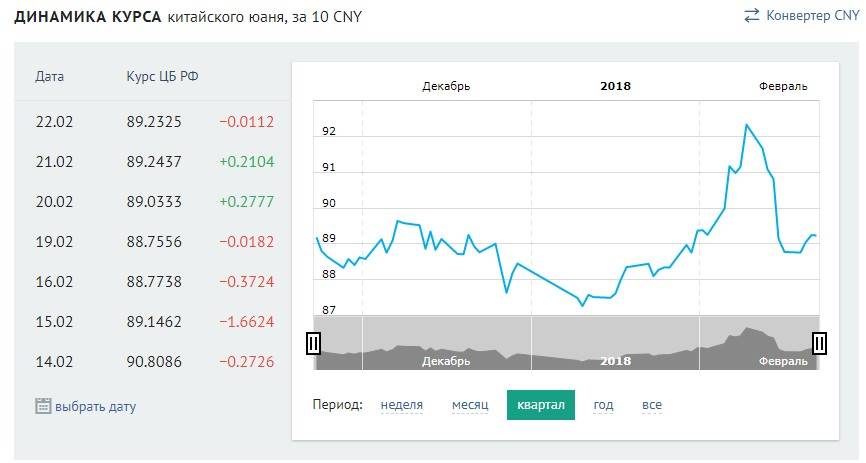Select the квартал period button
The image size is (866, 463).
pos(541,405)
